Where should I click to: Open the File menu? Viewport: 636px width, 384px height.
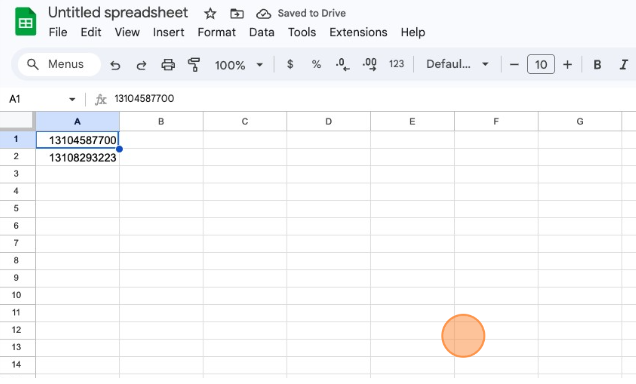(58, 32)
